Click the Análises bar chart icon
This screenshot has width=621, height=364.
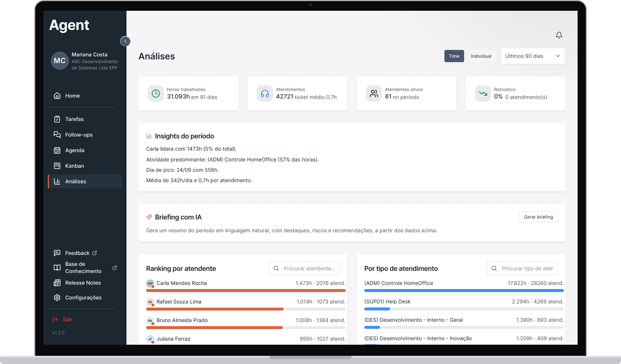coord(57,181)
